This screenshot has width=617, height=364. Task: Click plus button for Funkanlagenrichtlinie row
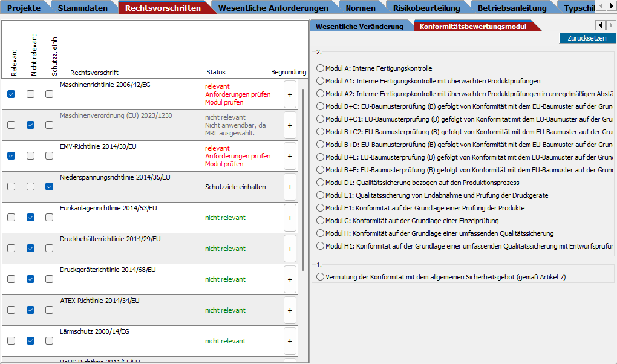pyautogui.click(x=290, y=218)
